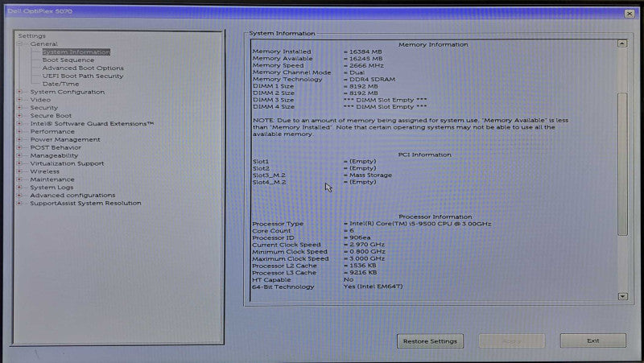Click the Core Count row
The image size is (644, 363).
[x=303, y=231]
